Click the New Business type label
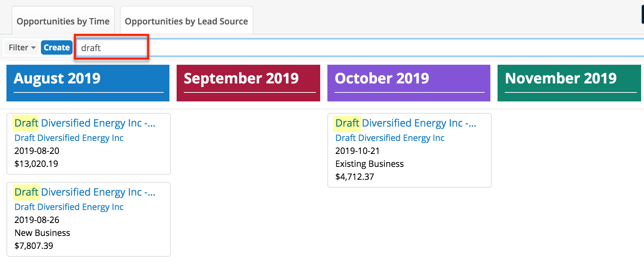 pos(42,233)
